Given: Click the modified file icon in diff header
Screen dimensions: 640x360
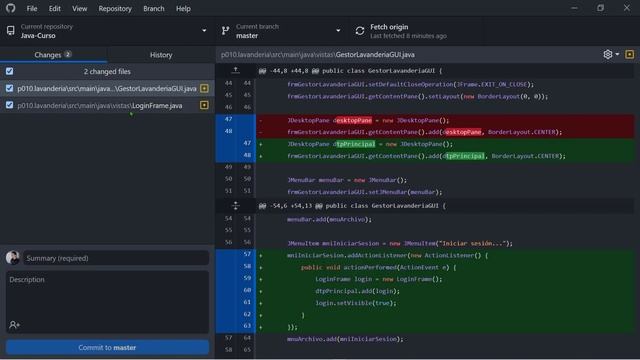Looking at the screenshot, I should [x=629, y=54].
